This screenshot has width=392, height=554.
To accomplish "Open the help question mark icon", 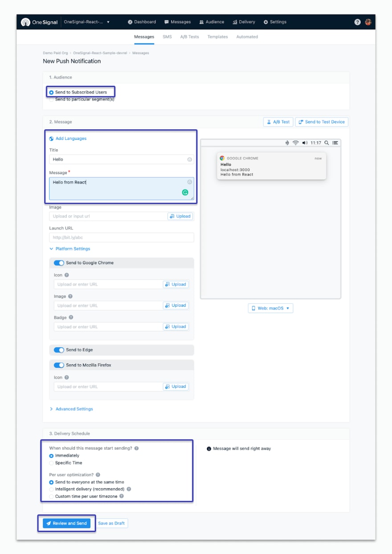I will pos(357,22).
